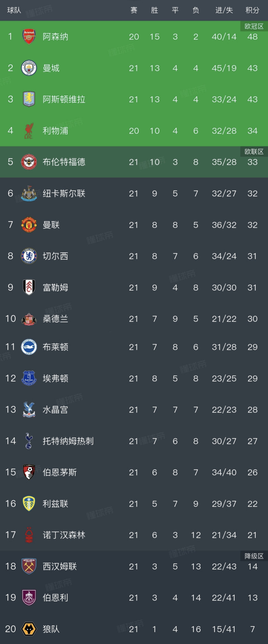Select the Aston Villa crest icon
The image size is (268, 644).
pos(29,99)
